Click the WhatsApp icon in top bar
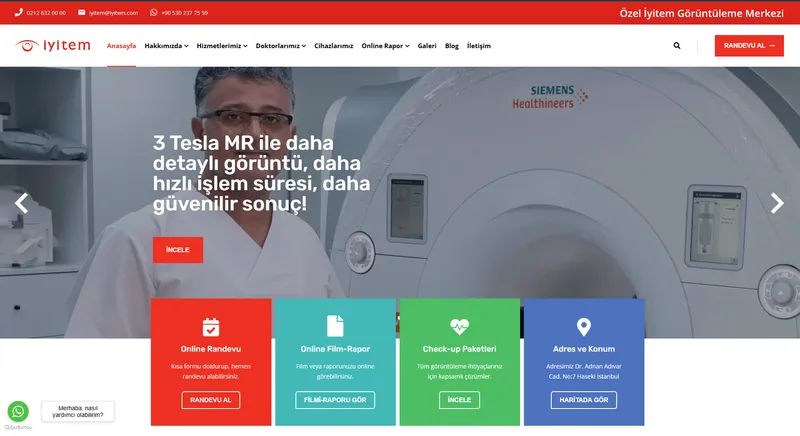This screenshot has height=436, width=800. point(154,13)
